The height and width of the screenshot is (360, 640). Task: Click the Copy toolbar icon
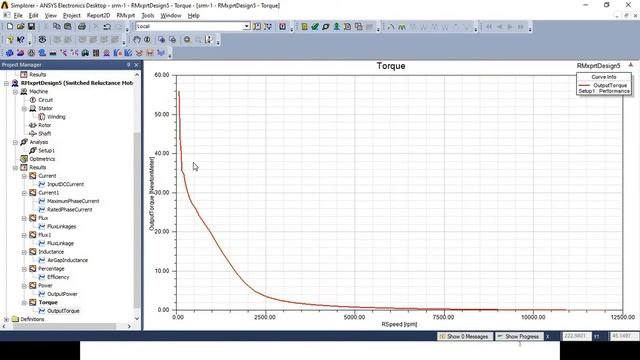(x=57, y=27)
